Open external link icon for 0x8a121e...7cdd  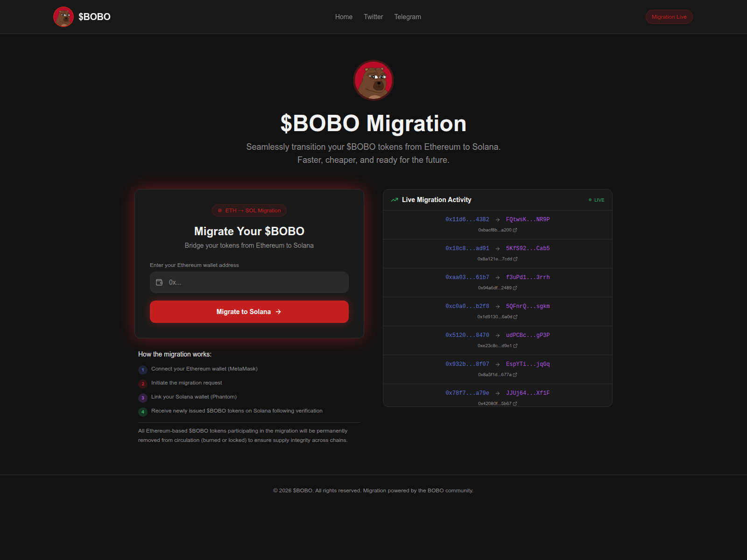[515, 259]
